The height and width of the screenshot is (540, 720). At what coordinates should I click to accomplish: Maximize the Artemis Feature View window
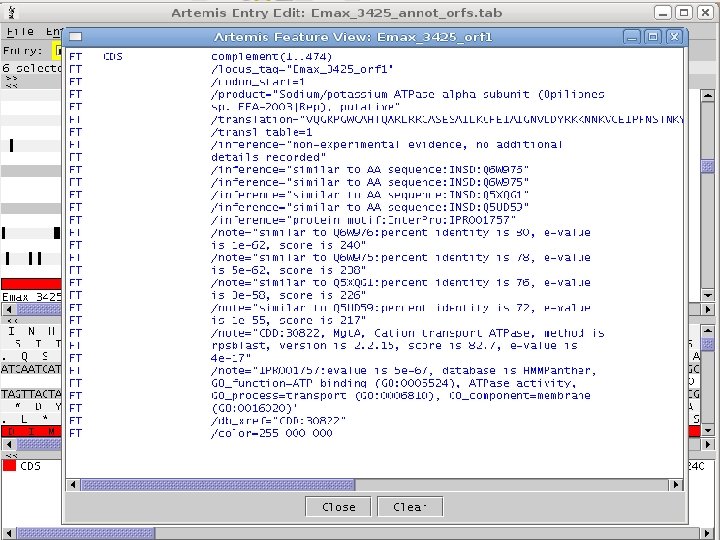pyautogui.click(x=653, y=37)
